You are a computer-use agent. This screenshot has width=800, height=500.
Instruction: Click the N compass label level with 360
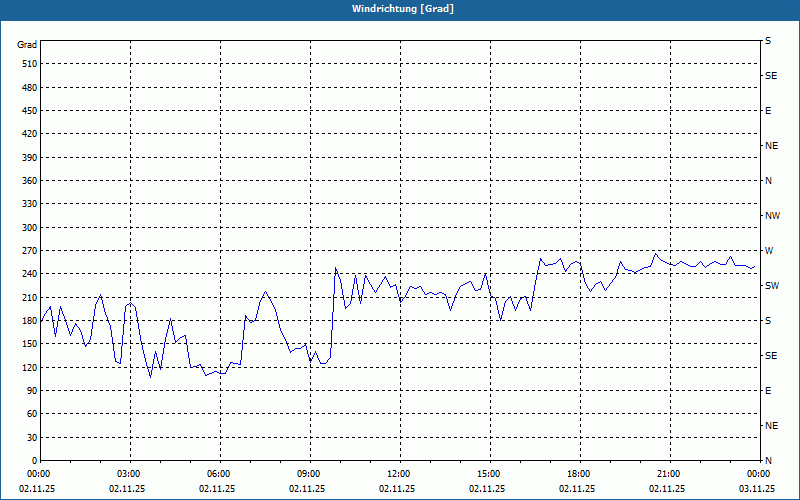(768, 181)
